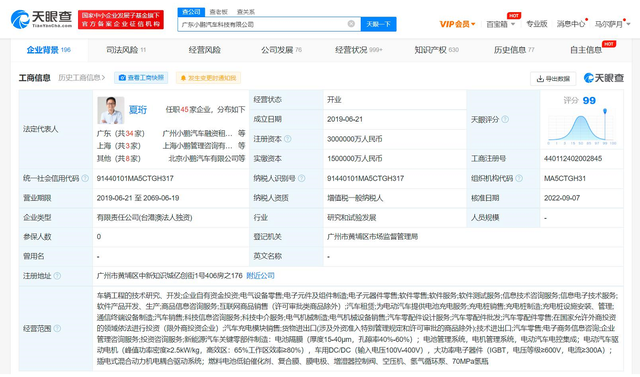The width and height of the screenshot is (640, 377).
Task: Open the VIP会员 dropdown menu
Action: tap(457, 24)
